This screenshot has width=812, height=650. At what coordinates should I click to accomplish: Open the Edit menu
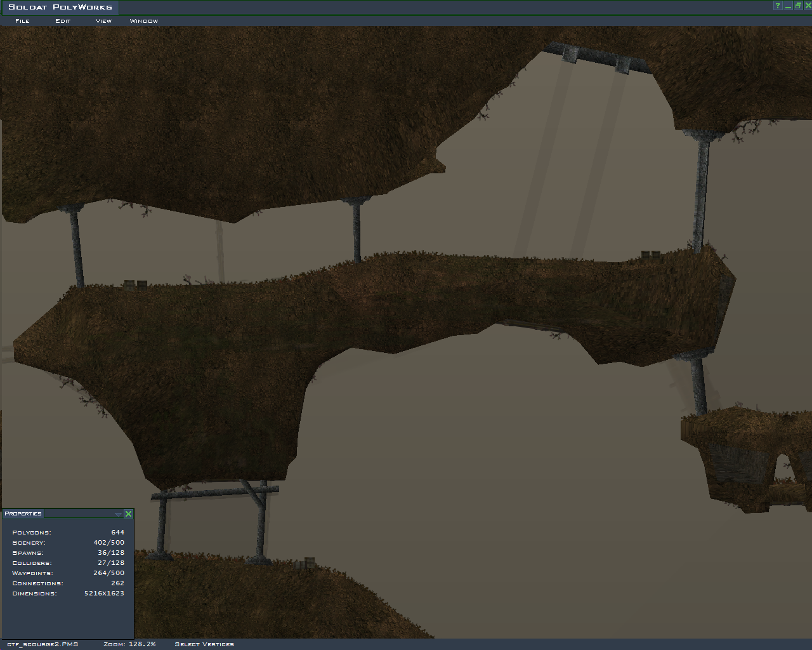tap(63, 21)
